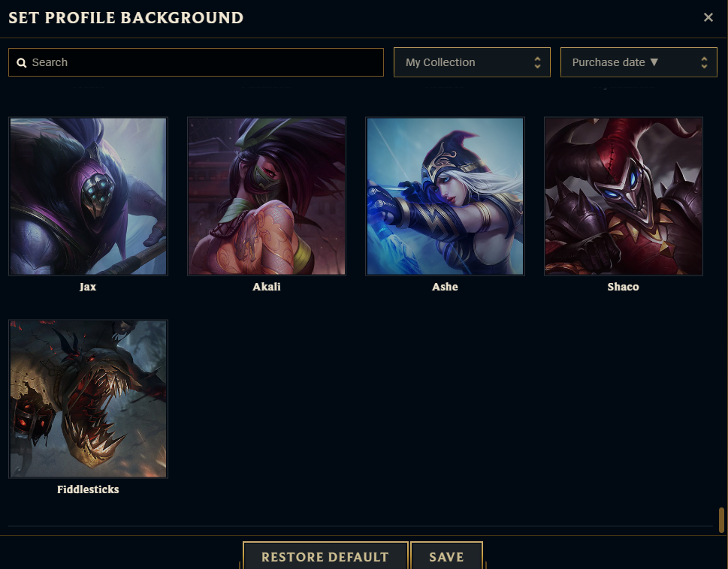The height and width of the screenshot is (569, 728).
Task: Click Restore Default button
Action: pos(325,556)
